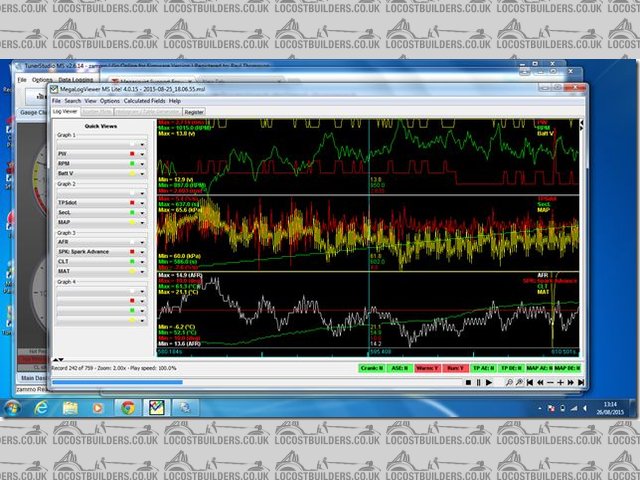Viewport: 640px width, 480px height.
Task: Open the Search menu
Action: 72,101
